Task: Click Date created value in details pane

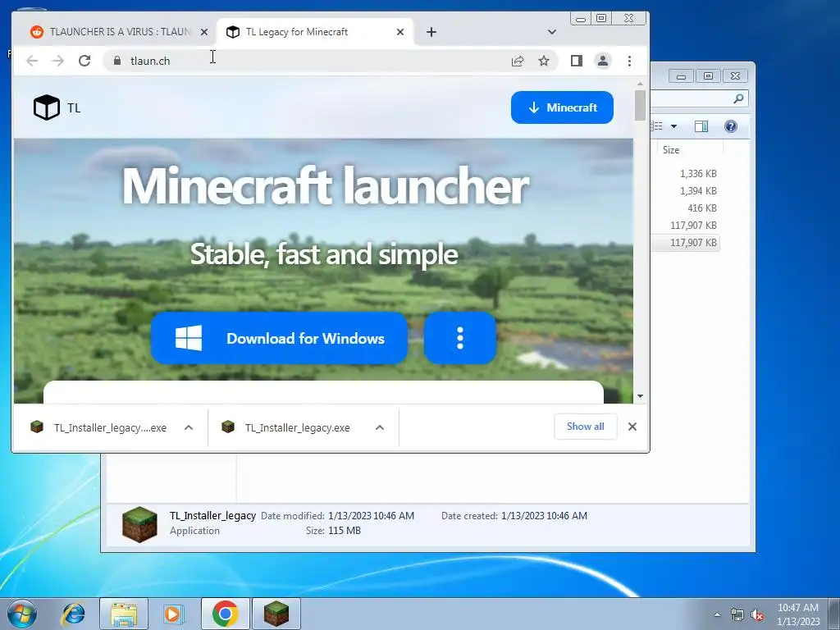Action: pyautogui.click(x=545, y=516)
